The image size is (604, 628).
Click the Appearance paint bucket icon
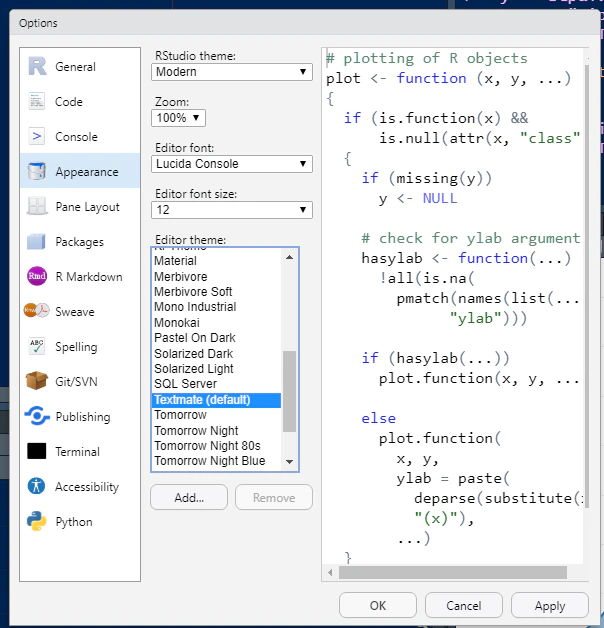click(x=37, y=171)
